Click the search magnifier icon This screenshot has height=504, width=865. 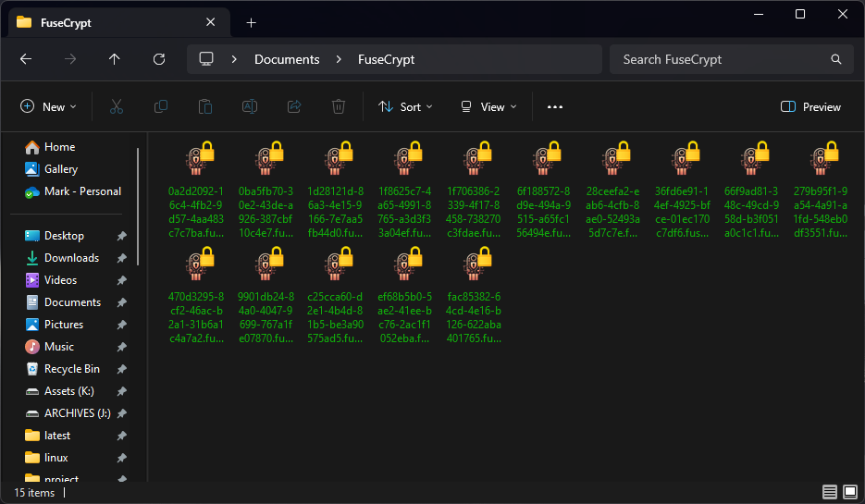tap(836, 59)
